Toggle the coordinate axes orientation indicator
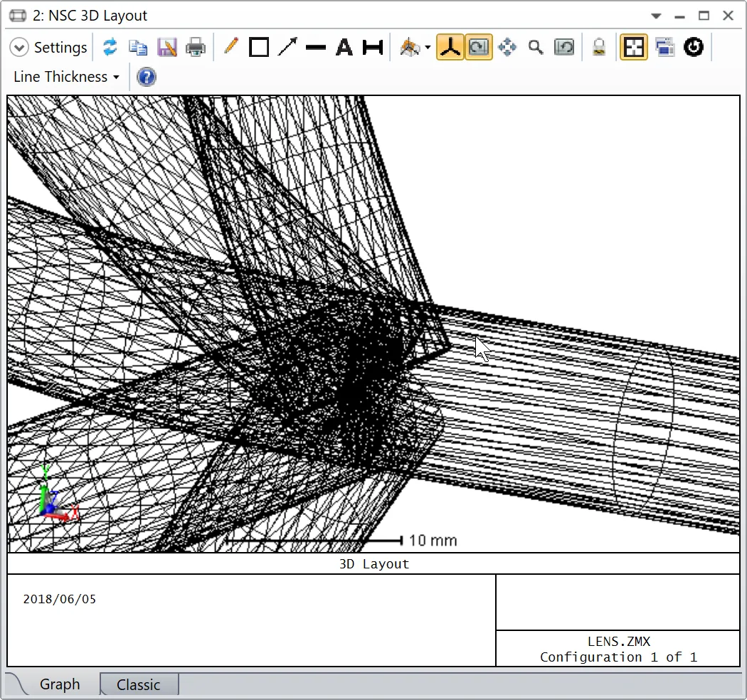The width and height of the screenshot is (747, 700). pyautogui.click(x=450, y=47)
